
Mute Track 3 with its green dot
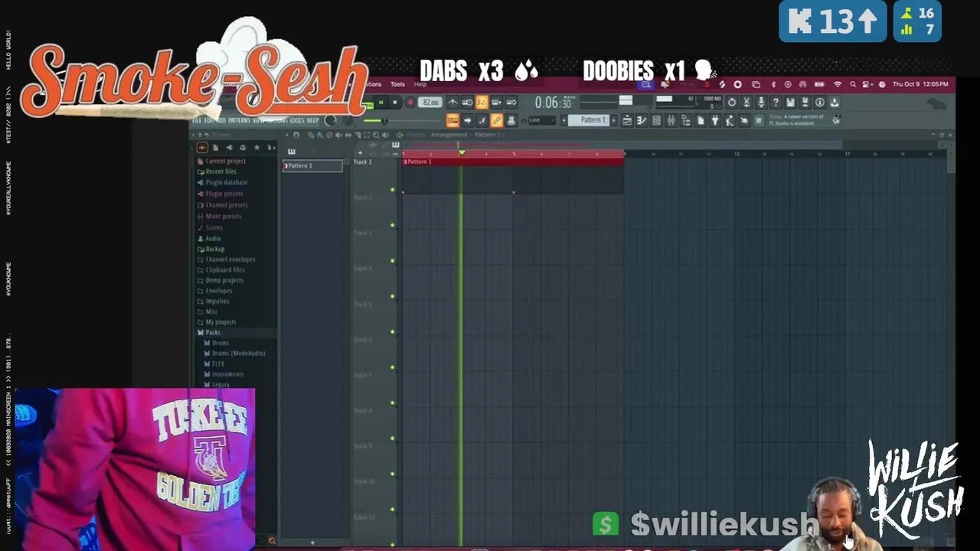(x=393, y=261)
